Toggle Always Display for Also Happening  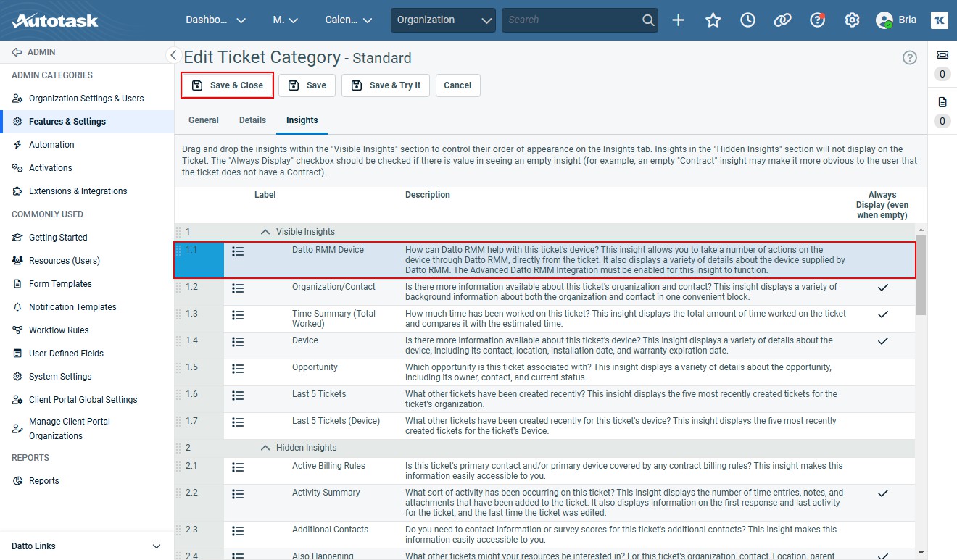[882, 556]
